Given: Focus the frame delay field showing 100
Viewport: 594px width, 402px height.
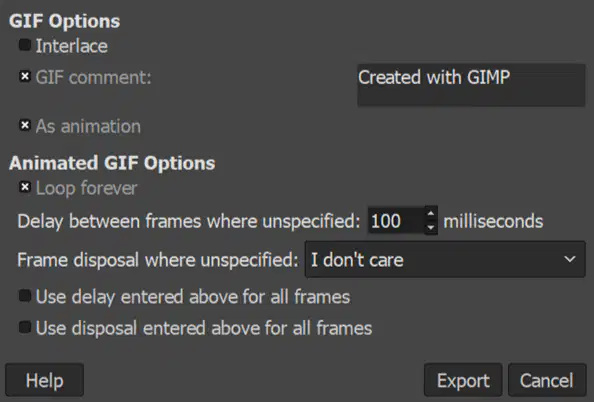Looking at the screenshot, I should pyautogui.click(x=396, y=221).
